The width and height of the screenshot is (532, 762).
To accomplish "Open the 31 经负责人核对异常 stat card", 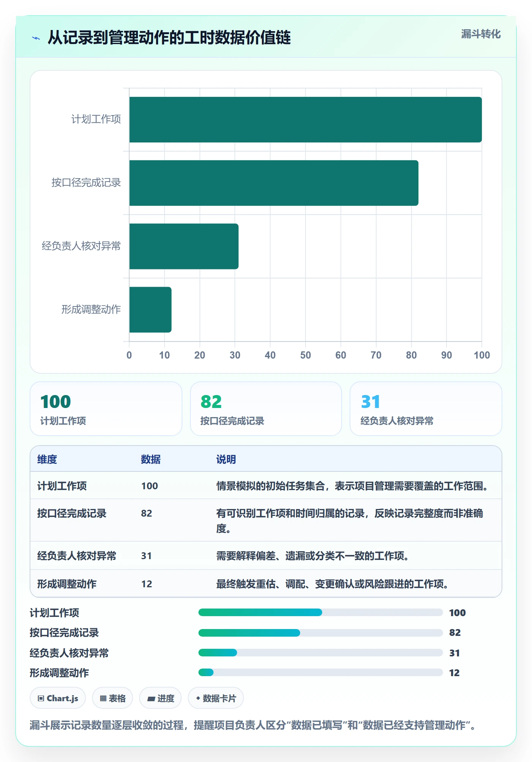I will 426,409.
